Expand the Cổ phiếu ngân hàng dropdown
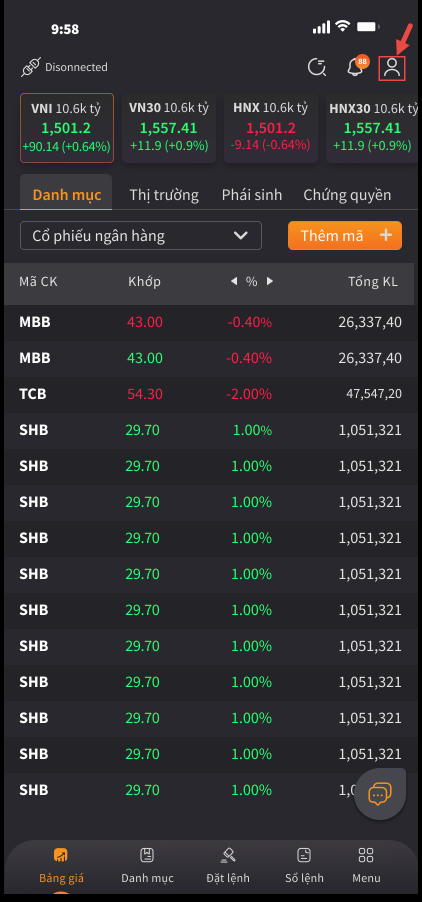422x902 pixels. point(141,236)
